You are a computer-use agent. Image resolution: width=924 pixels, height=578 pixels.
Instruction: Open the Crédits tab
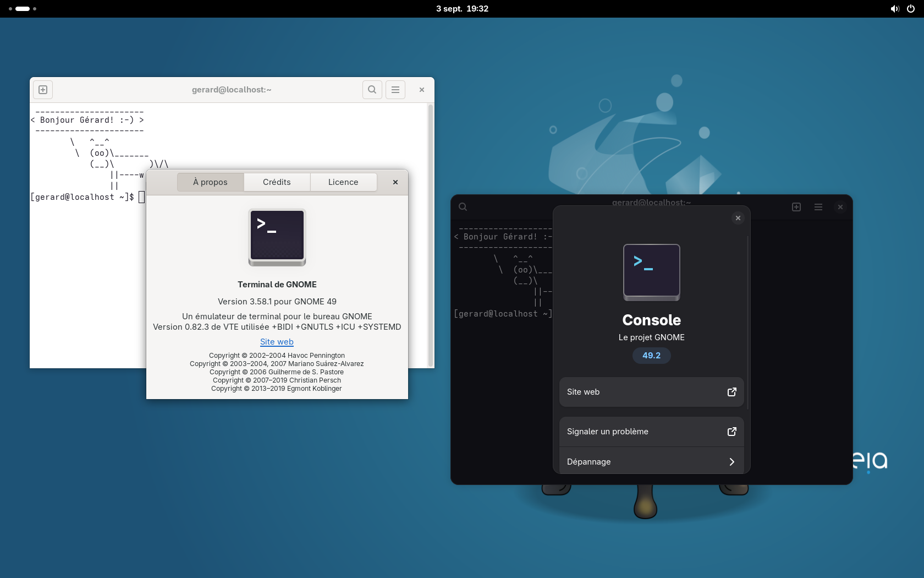pyautogui.click(x=277, y=182)
